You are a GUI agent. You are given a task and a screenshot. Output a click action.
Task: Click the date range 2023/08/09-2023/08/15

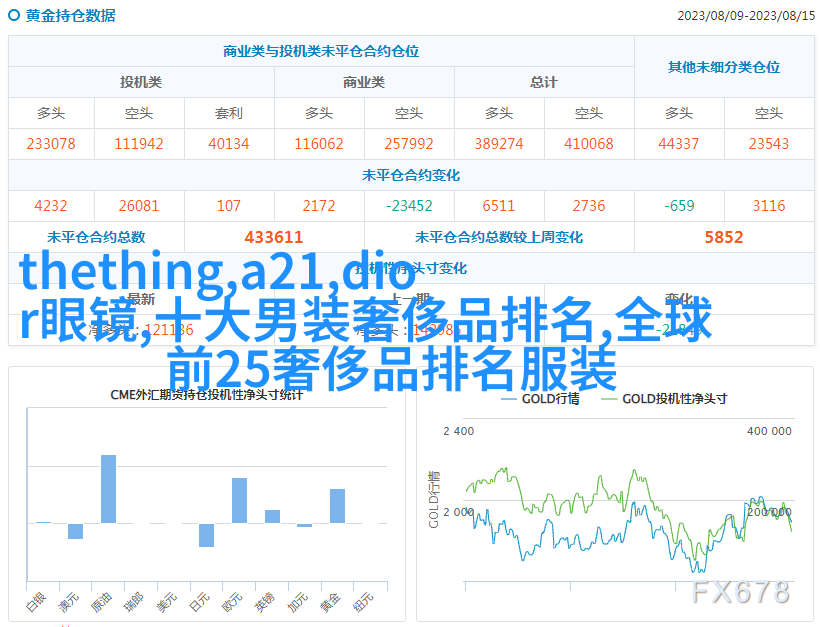(x=746, y=16)
